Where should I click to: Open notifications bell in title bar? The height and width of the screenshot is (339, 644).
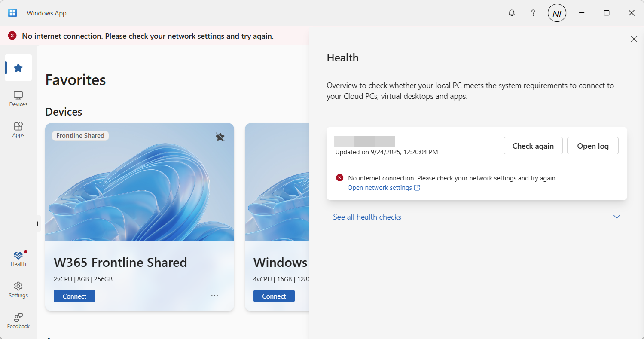[511, 13]
